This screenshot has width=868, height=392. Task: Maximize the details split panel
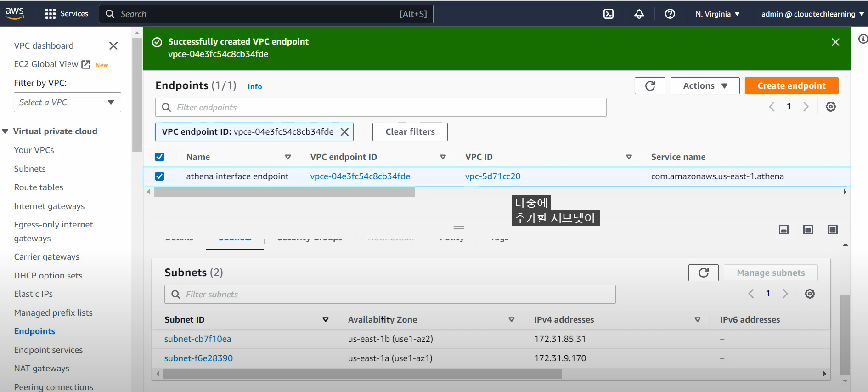point(833,229)
